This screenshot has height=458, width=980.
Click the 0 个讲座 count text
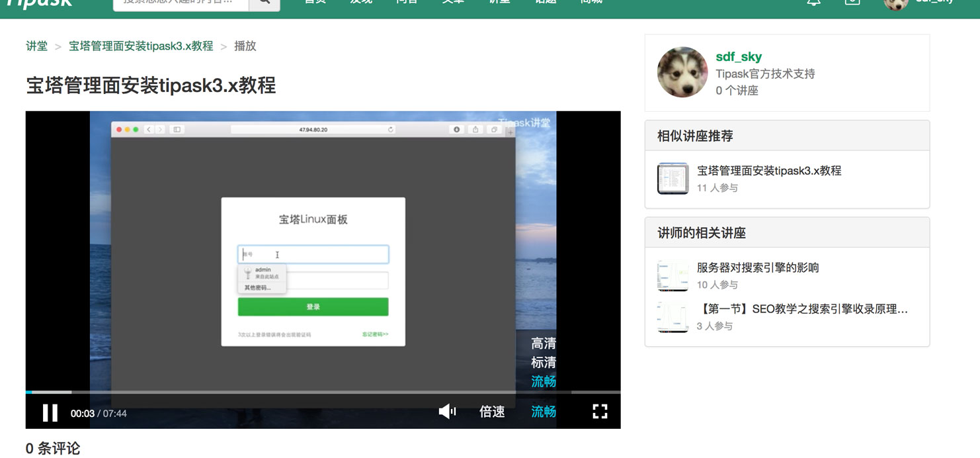click(737, 91)
